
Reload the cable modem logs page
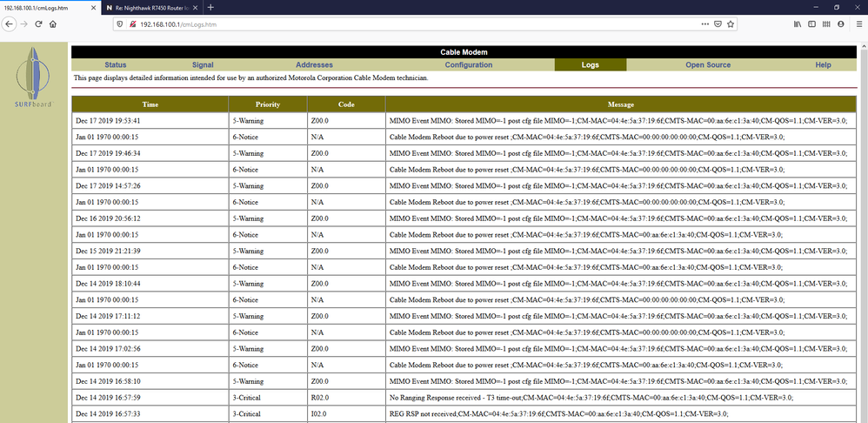pos(38,24)
